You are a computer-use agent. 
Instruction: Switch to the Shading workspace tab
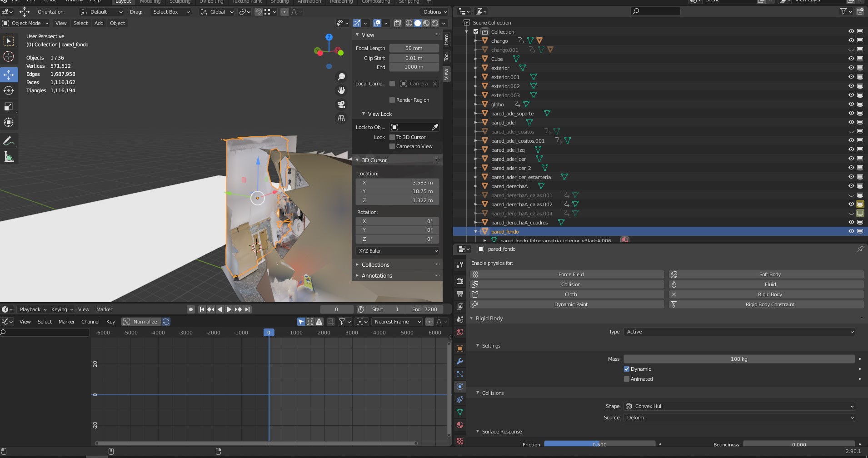279,2
